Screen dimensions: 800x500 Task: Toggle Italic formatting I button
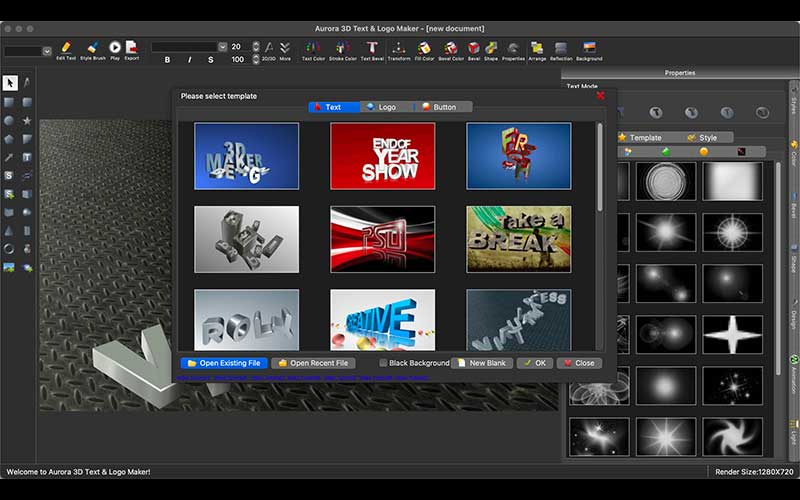pyautogui.click(x=189, y=60)
